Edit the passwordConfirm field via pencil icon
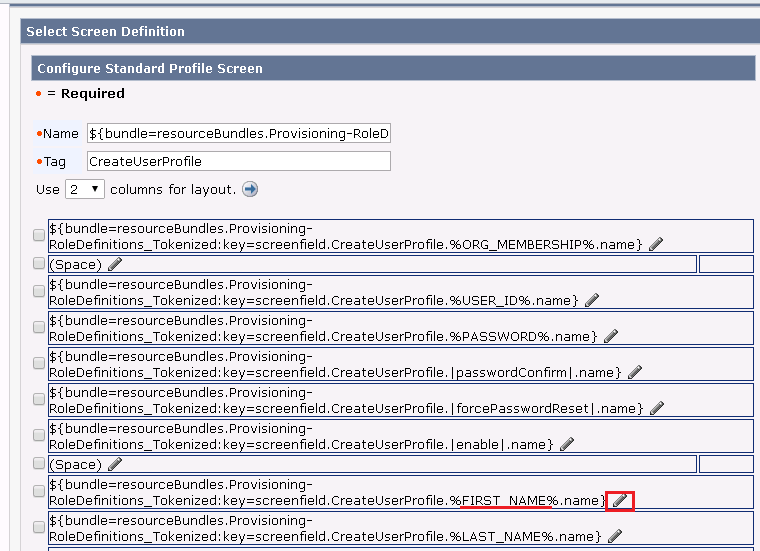Image resolution: width=760 pixels, height=551 pixels. (x=634, y=372)
